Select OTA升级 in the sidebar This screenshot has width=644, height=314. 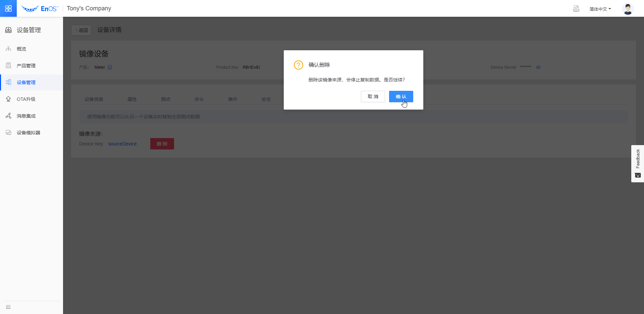26,99
